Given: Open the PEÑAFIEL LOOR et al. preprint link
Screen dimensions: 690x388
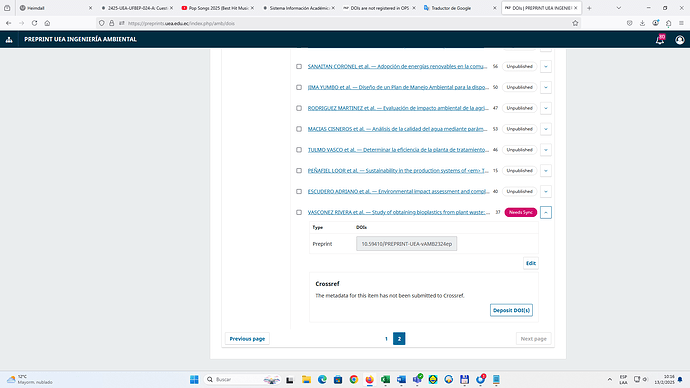Looking at the screenshot, I should (x=398, y=171).
